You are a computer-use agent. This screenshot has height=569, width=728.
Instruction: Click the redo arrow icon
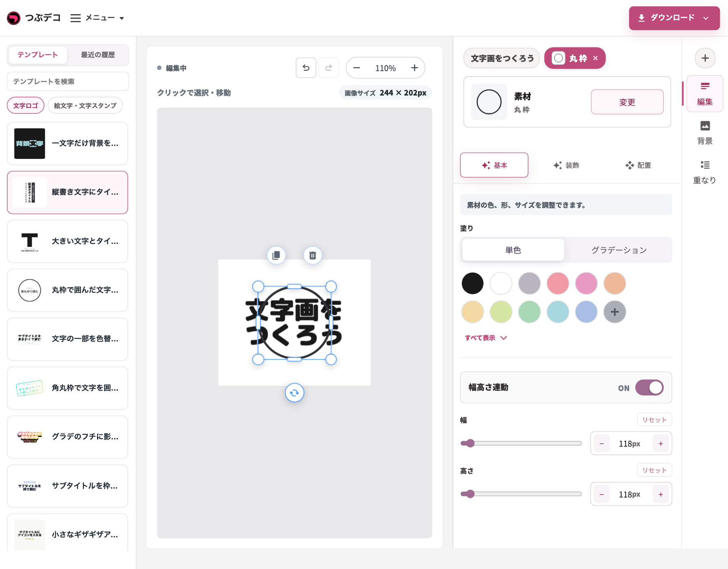point(329,68)
